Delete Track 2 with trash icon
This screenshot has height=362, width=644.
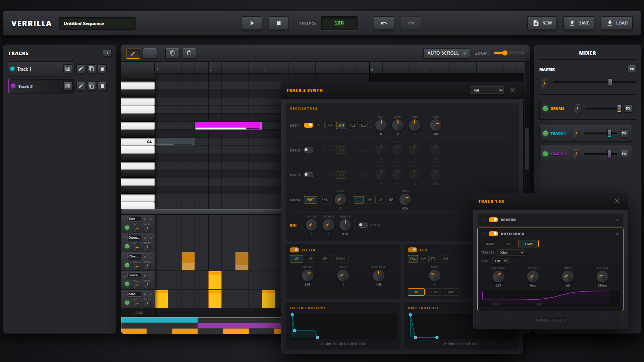point(102,86)
